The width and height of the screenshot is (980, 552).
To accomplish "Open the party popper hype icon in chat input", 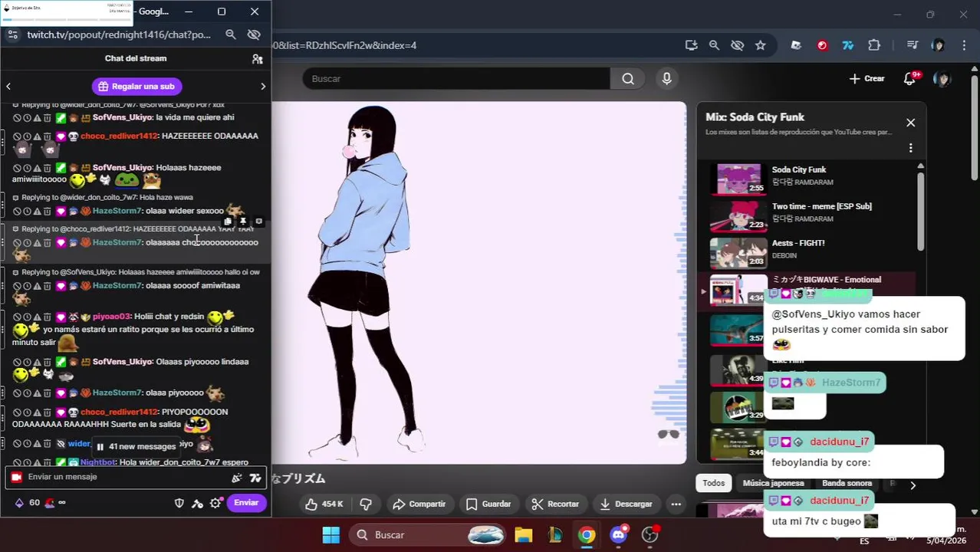I will pos(237,478).
